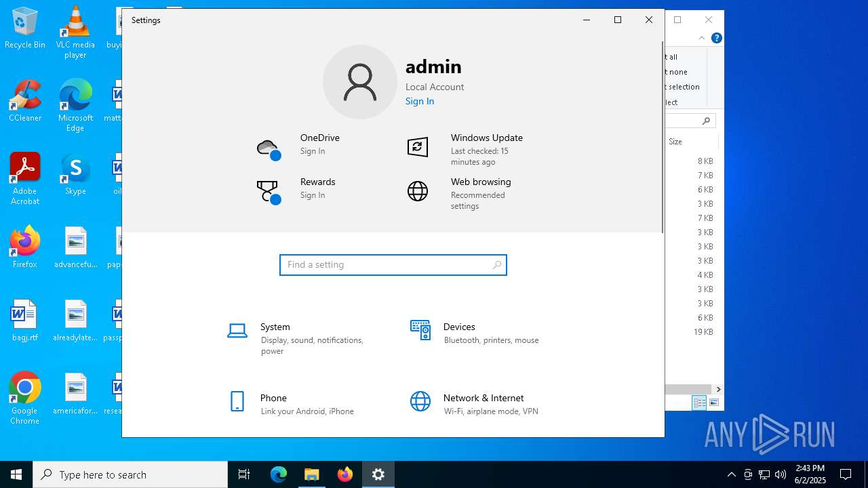Screen dimensions: 868x488
Task: Click the volume icon in system tray
Action: click(781, 474)
